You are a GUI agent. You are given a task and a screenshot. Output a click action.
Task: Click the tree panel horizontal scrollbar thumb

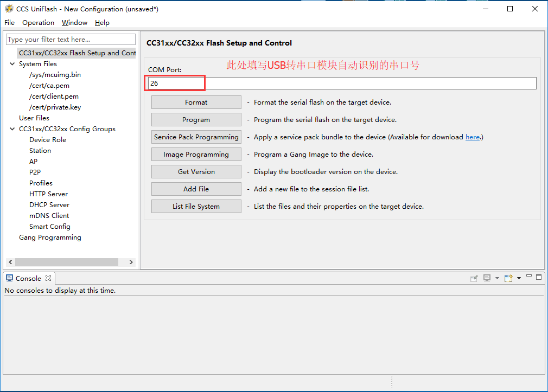(66, 262)
